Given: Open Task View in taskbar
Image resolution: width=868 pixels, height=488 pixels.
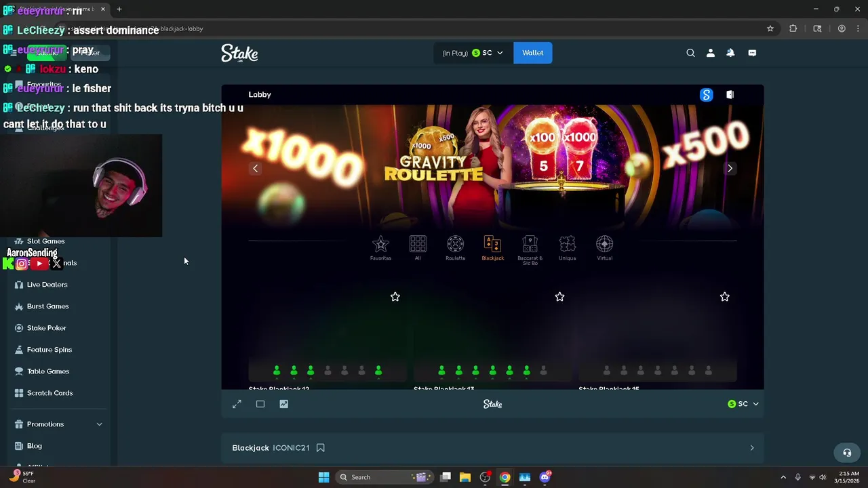Looking at the screenshot, I should point(446,477).
